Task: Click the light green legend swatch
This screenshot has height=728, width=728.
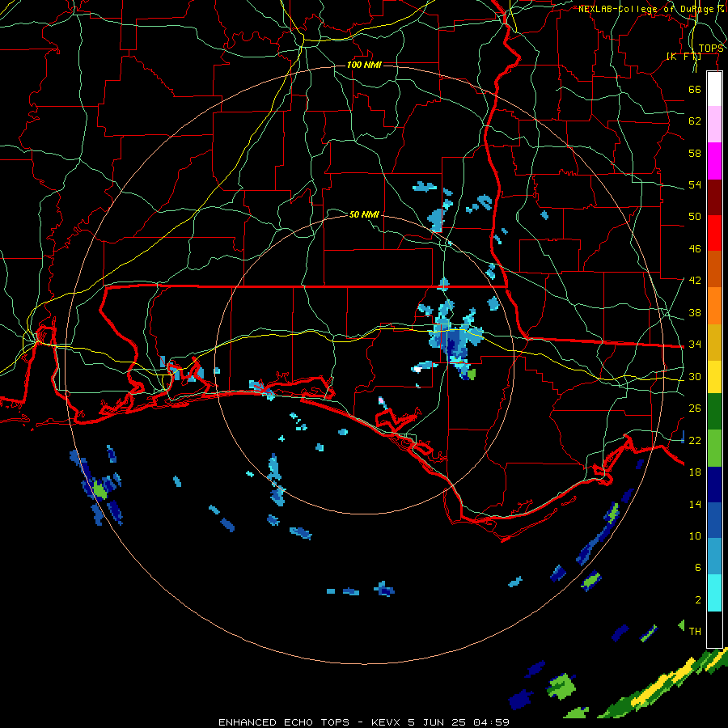Action: click(714, 448)
